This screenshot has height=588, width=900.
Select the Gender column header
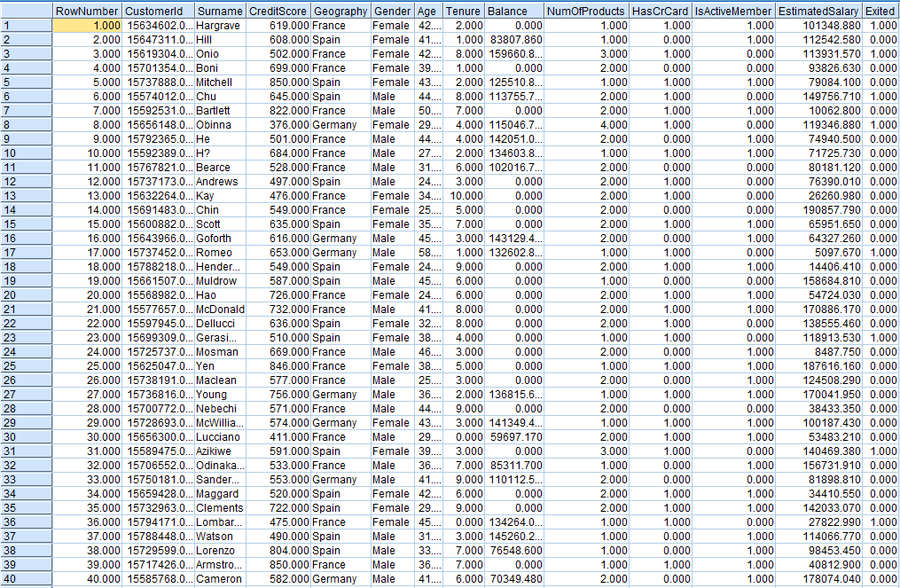point(393,12)
